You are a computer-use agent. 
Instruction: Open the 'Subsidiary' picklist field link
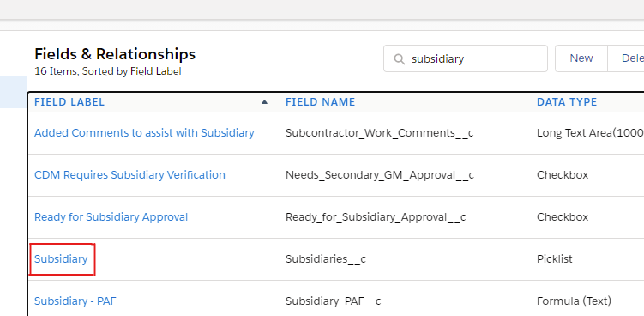point(61,259)
